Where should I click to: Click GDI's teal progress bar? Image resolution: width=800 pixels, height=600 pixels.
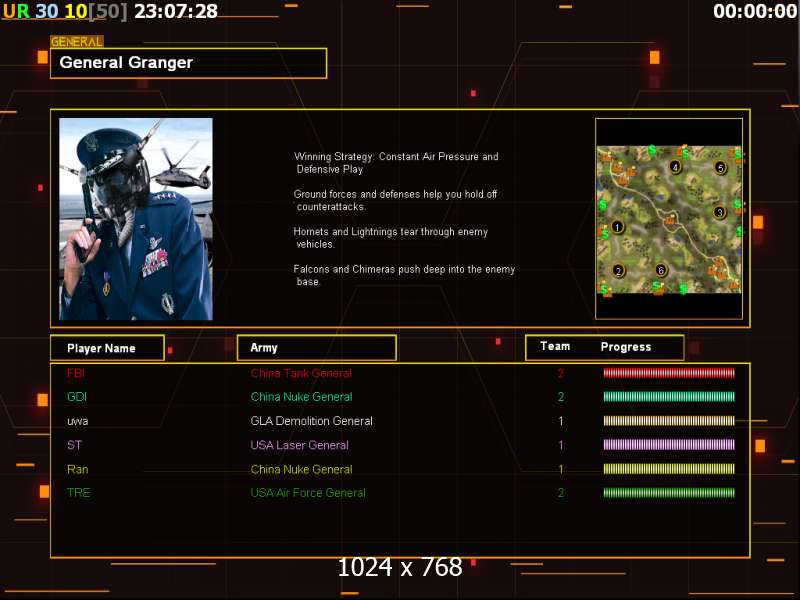click(x=669, y=396)
